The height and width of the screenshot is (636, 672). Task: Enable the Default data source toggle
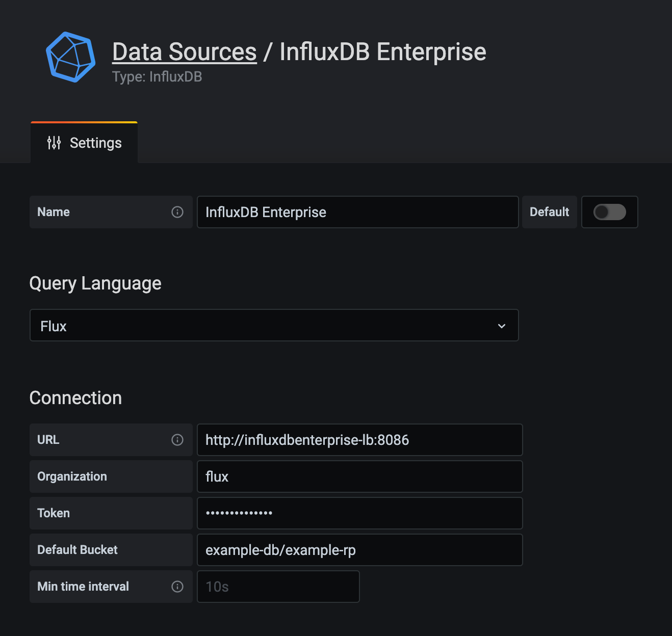point(609,212)
